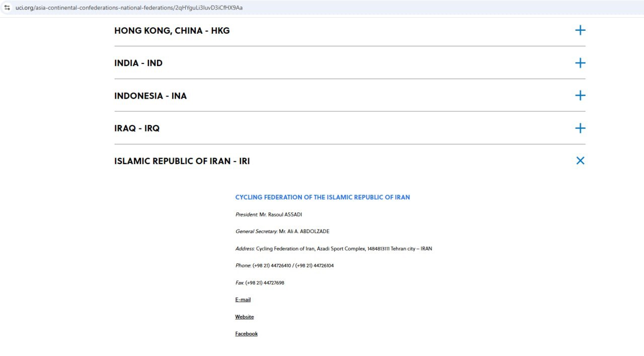Open the Cycling Federation of Iran title link

323,197
